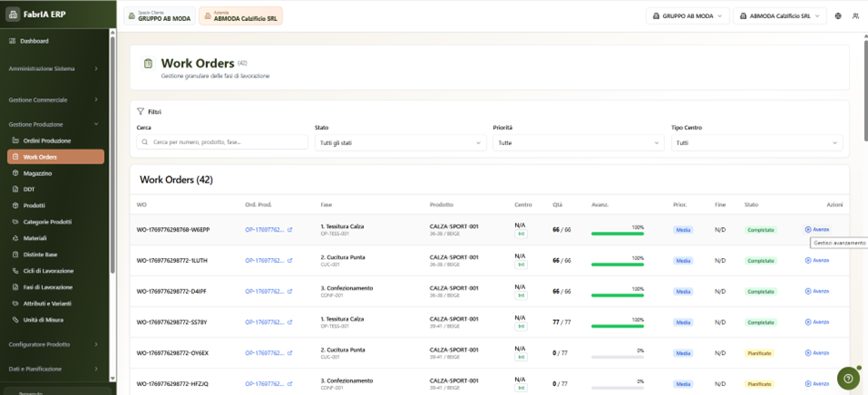Click the Fasi di Lavorazione icon
Image resolution: width=868 pixels, height=395 pixels.
tap(15, 287)
